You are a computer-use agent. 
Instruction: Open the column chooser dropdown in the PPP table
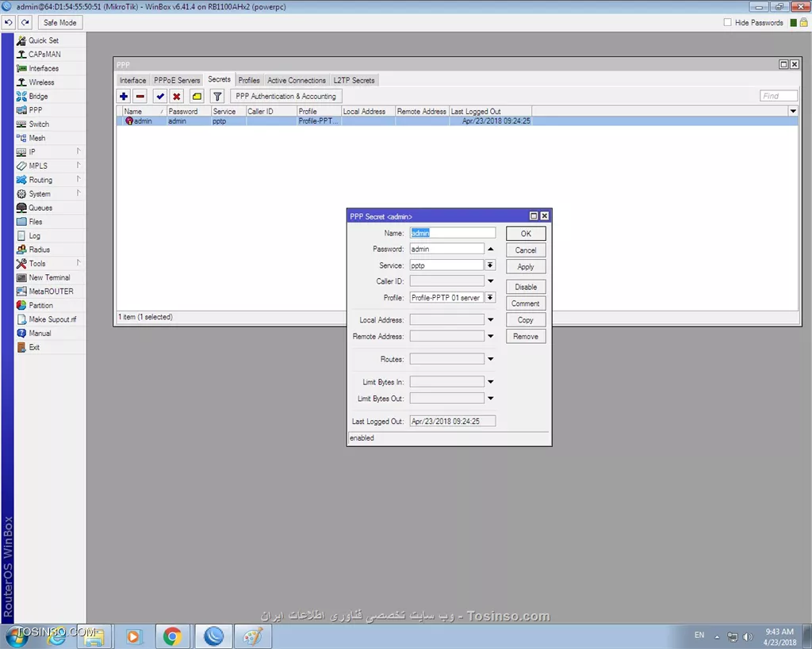pos(793,111)
